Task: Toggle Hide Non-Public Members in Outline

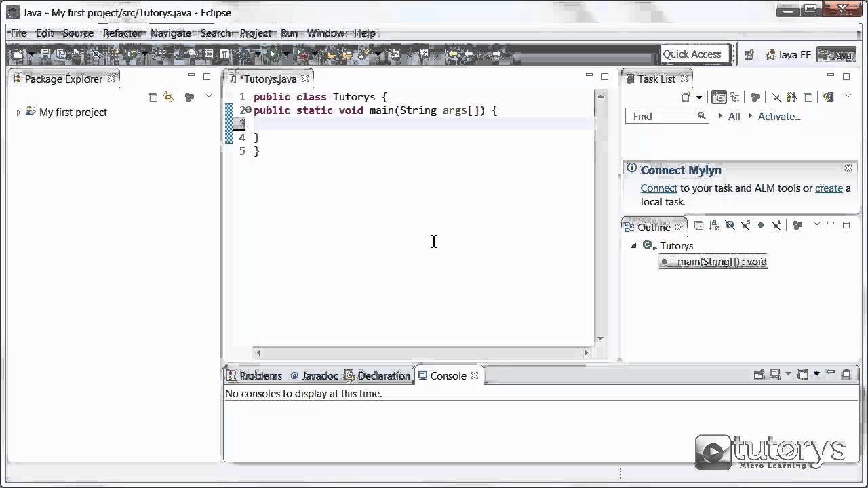Action: pyautogui.click(x=761, y=225)
